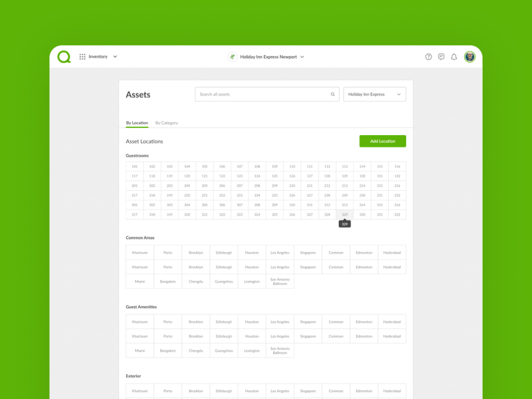Click the Inventory label in header

click(x=98, y=57)
